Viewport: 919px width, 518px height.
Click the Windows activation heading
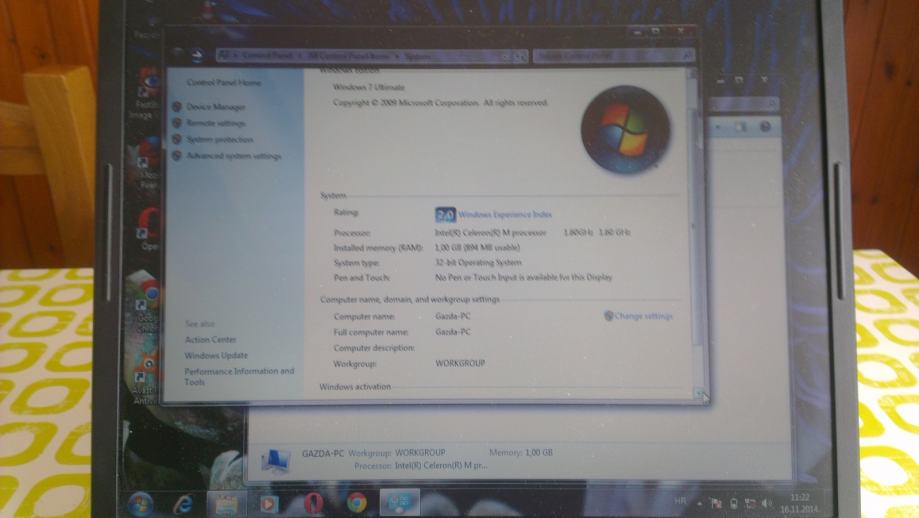pyautogui.click(x=355, y=387)
